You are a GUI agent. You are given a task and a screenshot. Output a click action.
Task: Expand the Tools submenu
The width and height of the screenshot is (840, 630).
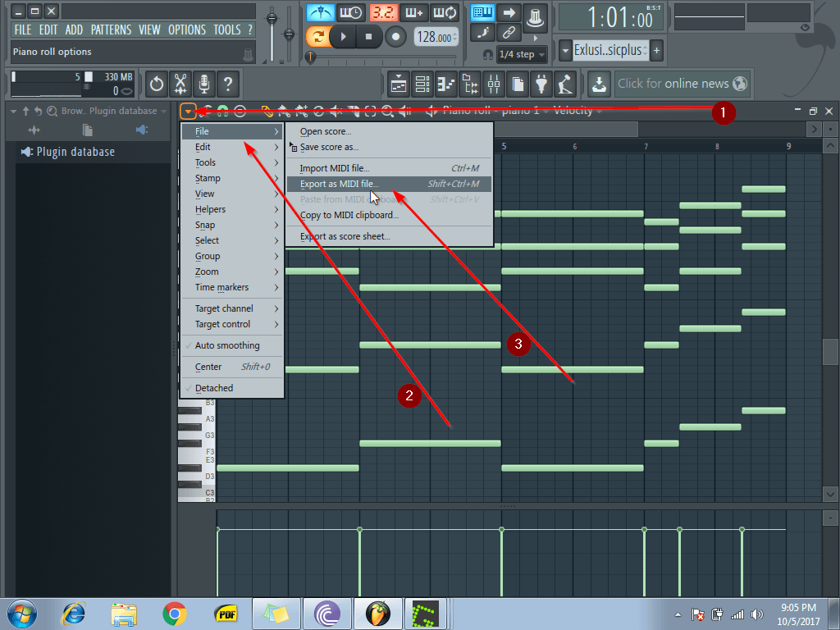pos(232,162)
